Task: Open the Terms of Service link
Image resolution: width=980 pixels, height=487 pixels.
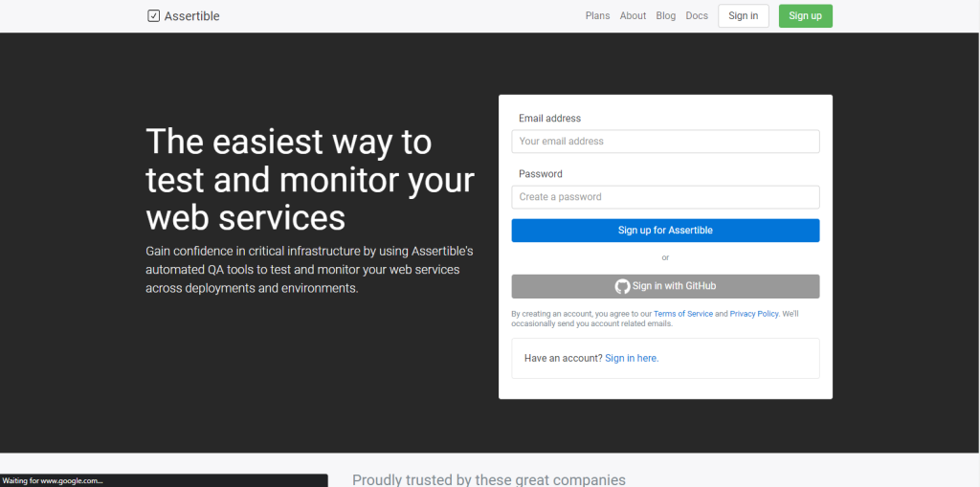Action: click(x=683, y=314)
